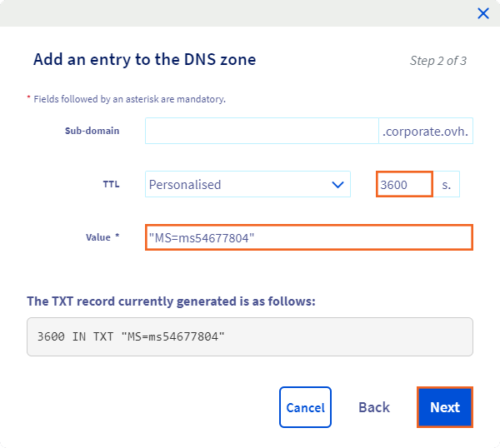Click the .corporate.ovh. domain suffix
Screen dimensions: 500x448
click(426, 131)
